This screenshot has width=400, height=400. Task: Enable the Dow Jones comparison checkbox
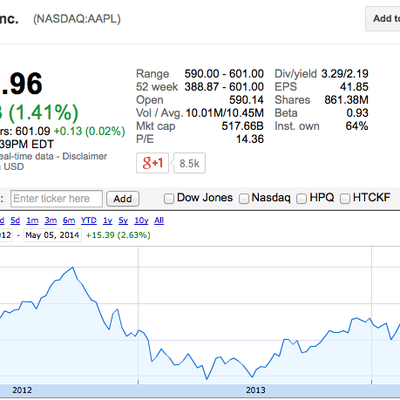tap(169, 199)
